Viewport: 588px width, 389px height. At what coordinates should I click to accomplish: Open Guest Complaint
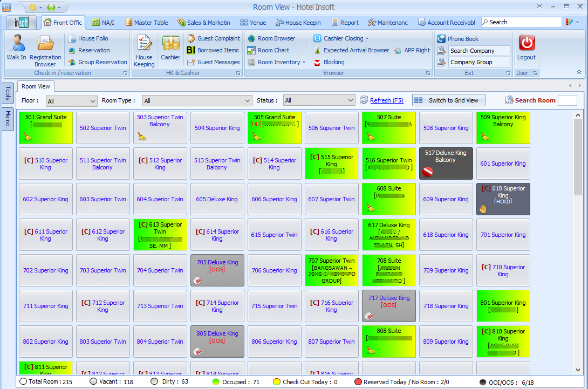point(214,38)
